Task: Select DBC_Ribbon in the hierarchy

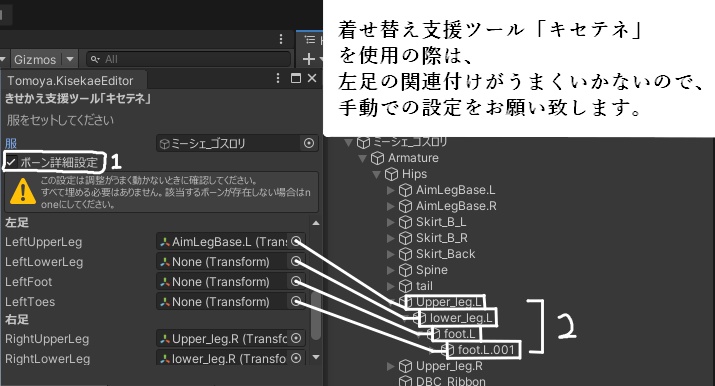Action: (451, 381)
